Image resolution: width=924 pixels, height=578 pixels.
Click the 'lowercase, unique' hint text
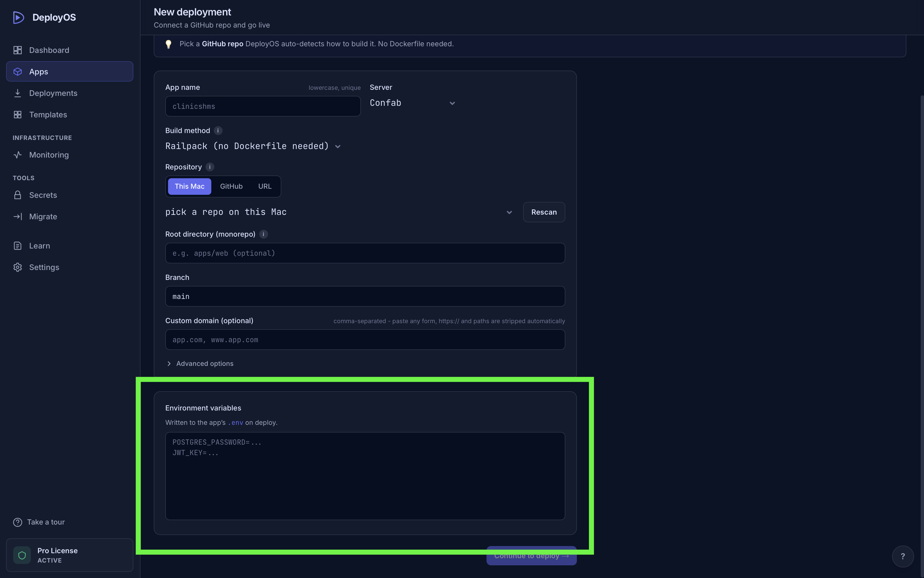tap(334, 88)
